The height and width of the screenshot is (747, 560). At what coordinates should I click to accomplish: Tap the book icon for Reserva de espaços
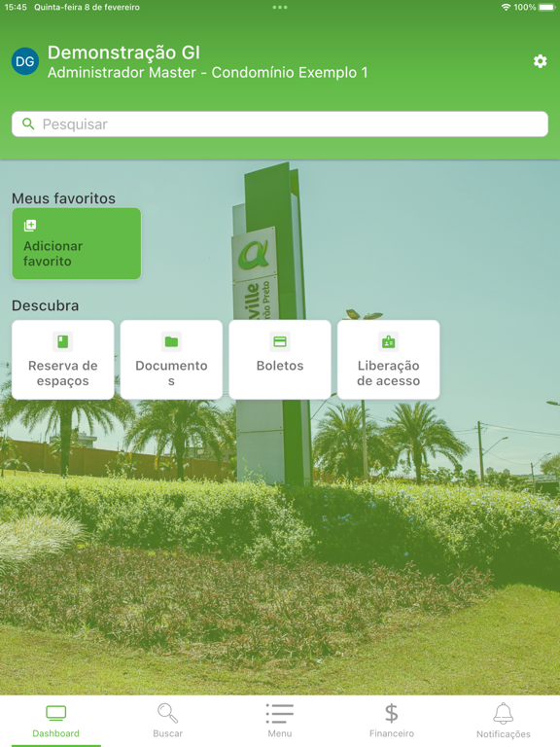[x=63, y=341]
